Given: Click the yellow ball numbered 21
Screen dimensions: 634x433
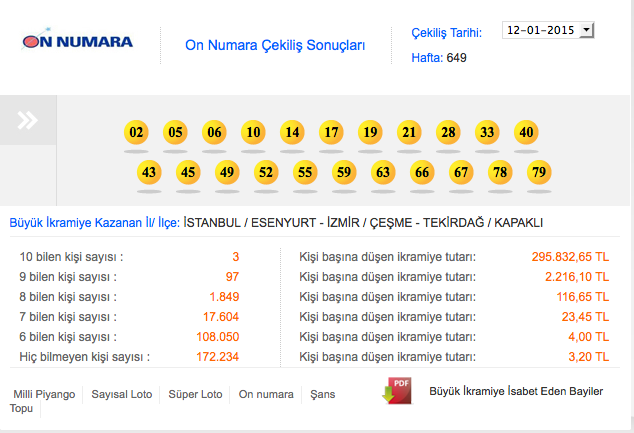Looking at the screenshot, I should pyautogui.click(x=409, y=132).
